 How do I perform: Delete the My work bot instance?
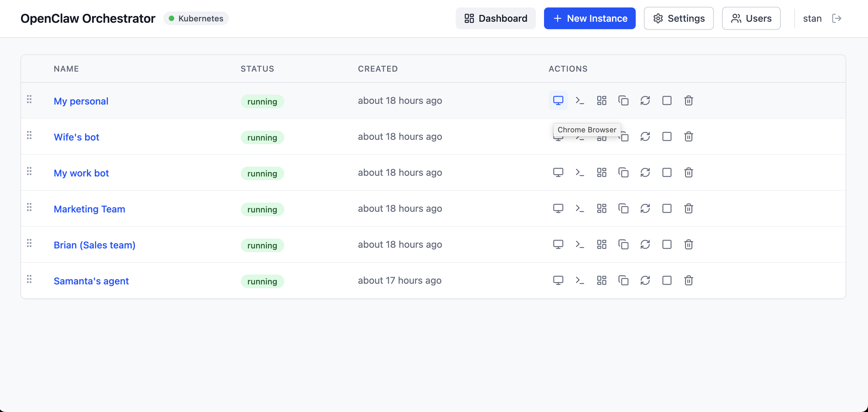pyautogui.click(x=688, y=172)
